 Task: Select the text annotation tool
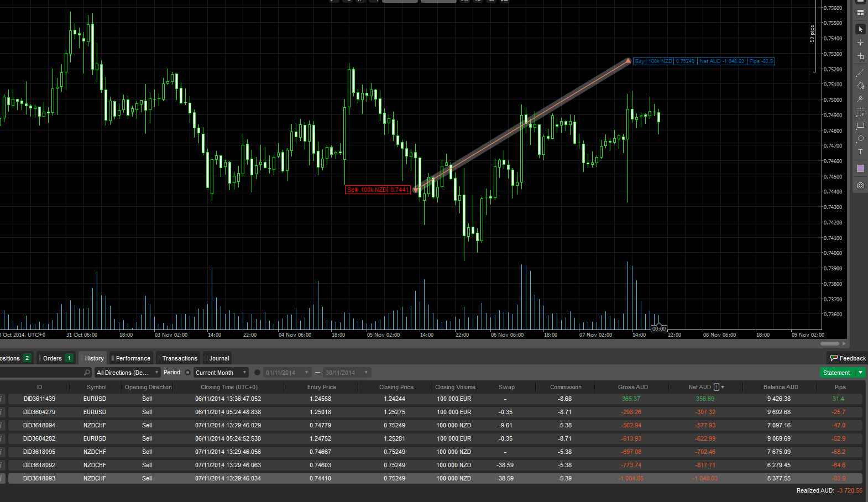860,152
